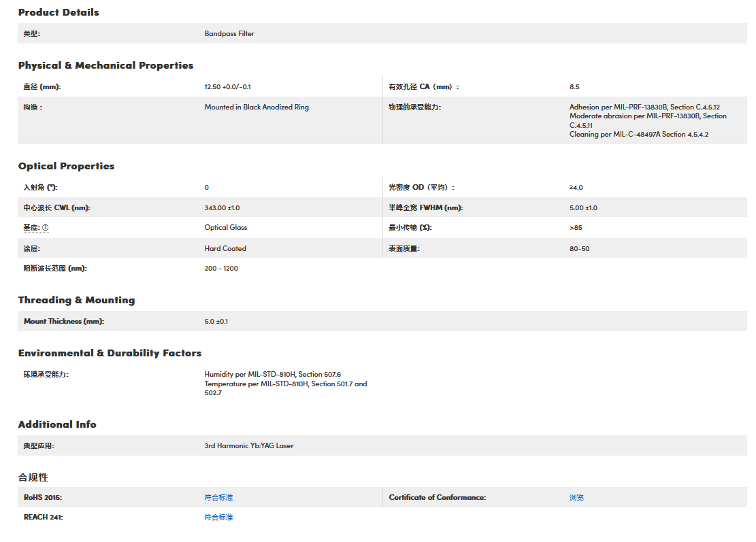Select the 合规性 section heading
756x542 pixels.
pos(33,477)
